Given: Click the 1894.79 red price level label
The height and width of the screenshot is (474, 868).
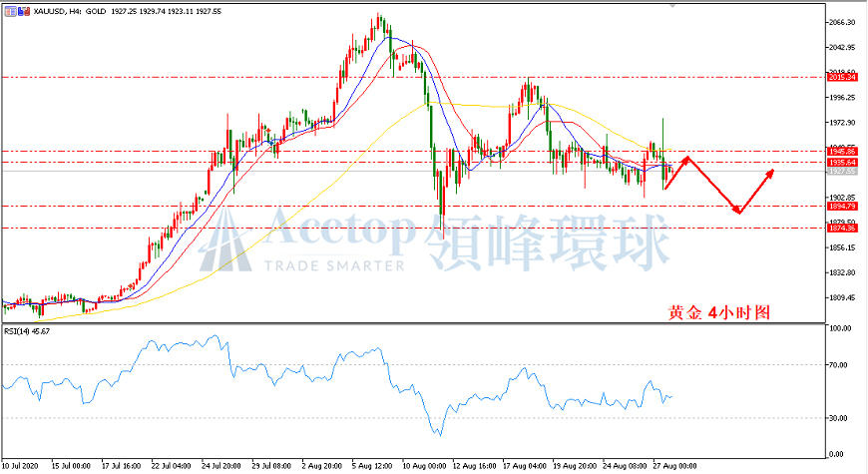Looking at the screenshot, I should 842,206.
